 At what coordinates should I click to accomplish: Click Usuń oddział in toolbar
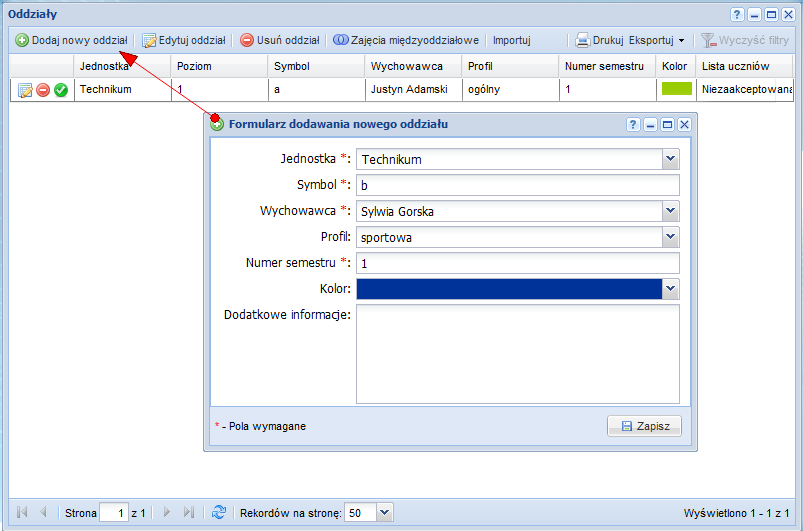tap(280, 40)
